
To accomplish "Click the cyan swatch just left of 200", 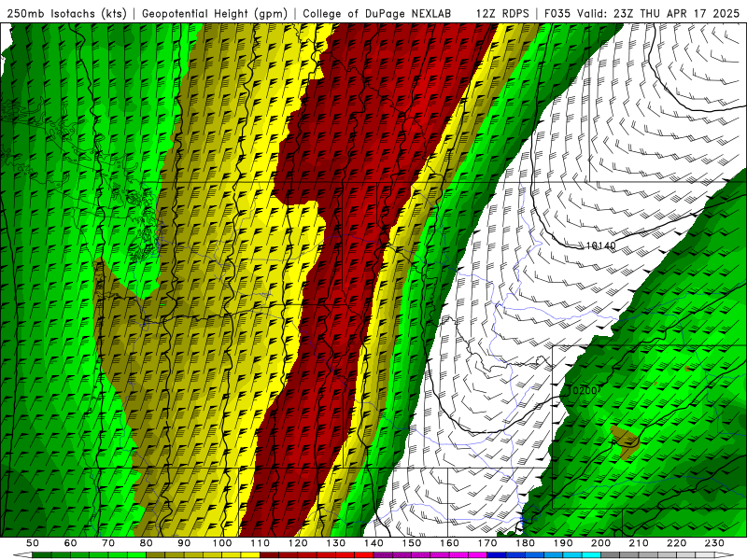I will coord(591,554).
